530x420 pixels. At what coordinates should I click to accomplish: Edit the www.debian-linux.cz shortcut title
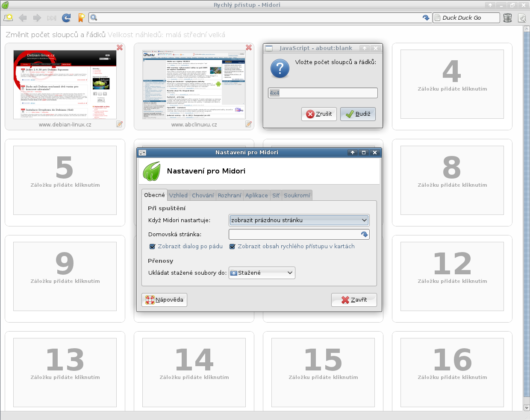[120, 124]
